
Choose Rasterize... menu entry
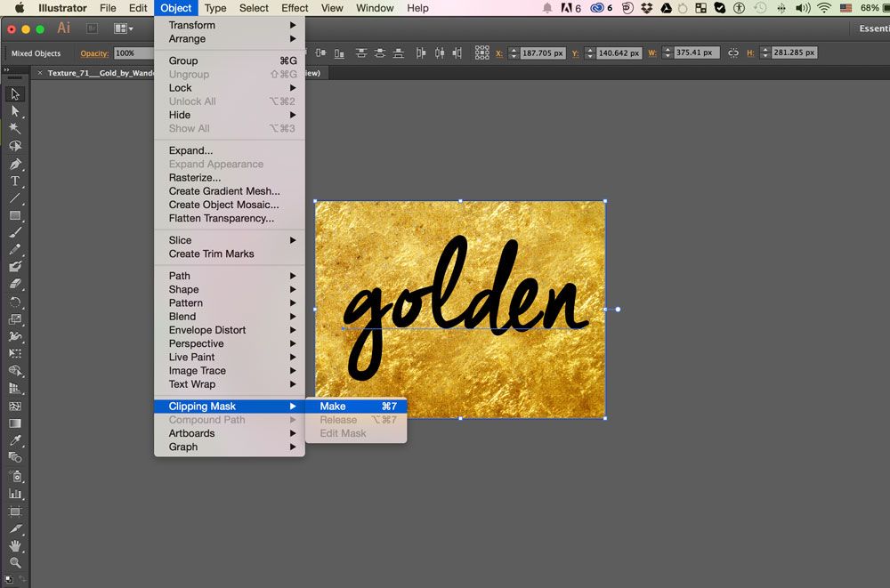(x=230, y=178)
